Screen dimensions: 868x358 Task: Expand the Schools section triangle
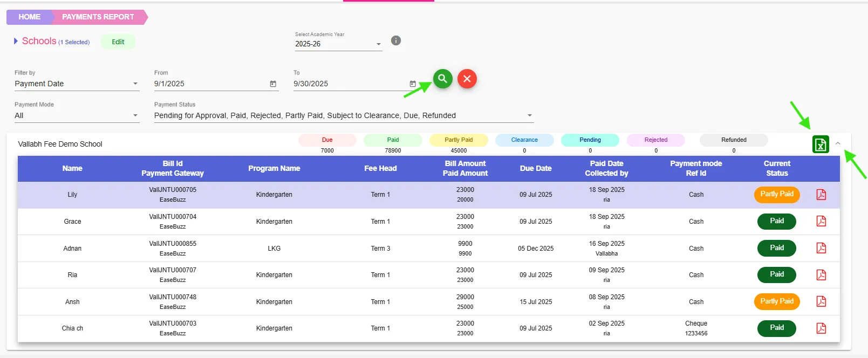pyautogui.click(x=16, y=41)
